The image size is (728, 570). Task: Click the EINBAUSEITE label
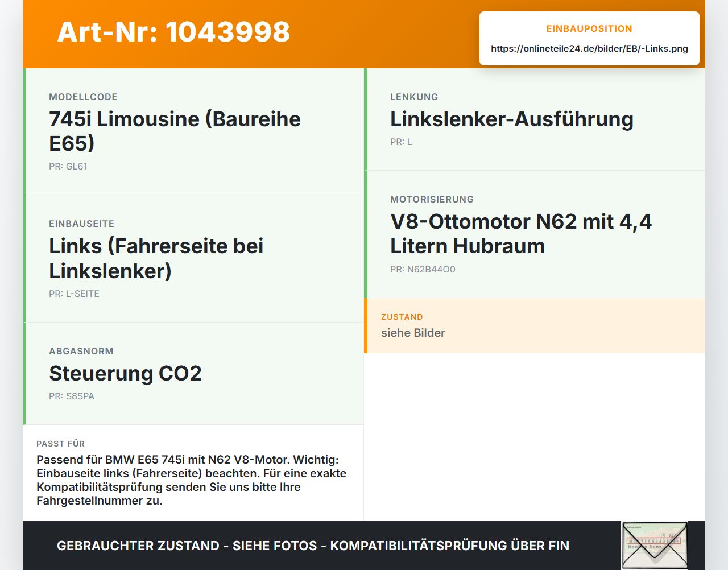tap(82, 224)
